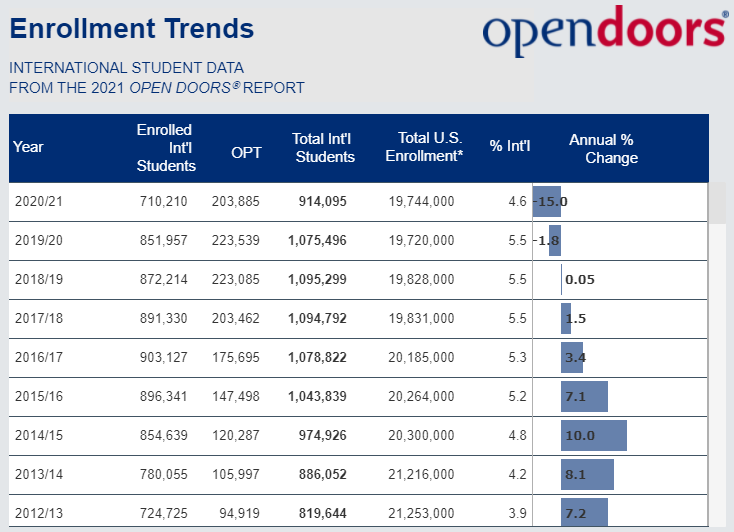Screen dimensions: 734x532
Task: Click the Annual % Change header
Action: coord(602,149)
